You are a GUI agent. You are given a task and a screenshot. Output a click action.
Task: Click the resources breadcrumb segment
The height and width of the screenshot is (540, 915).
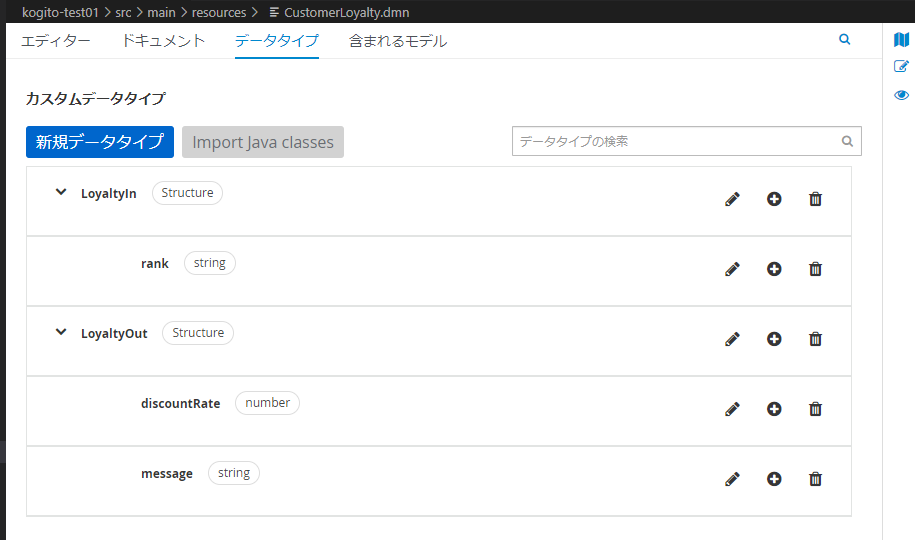pyautogui.click(x=219, y=12)
